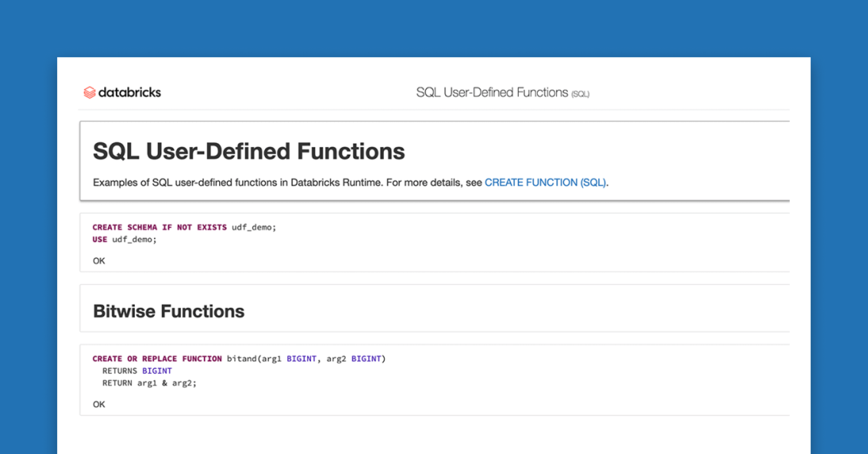Select the red stacked-bricks emblem in the logo
This screenshot has width=868, height=454.
[x=89, y=93]
